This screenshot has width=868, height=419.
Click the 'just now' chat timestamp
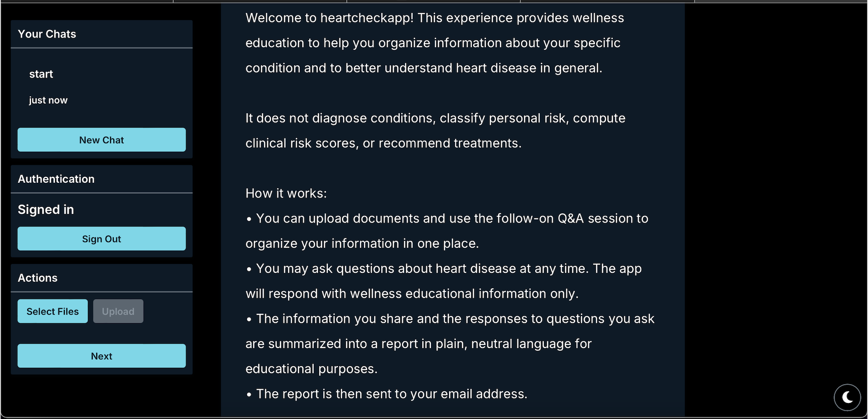[x=48, y=100]
